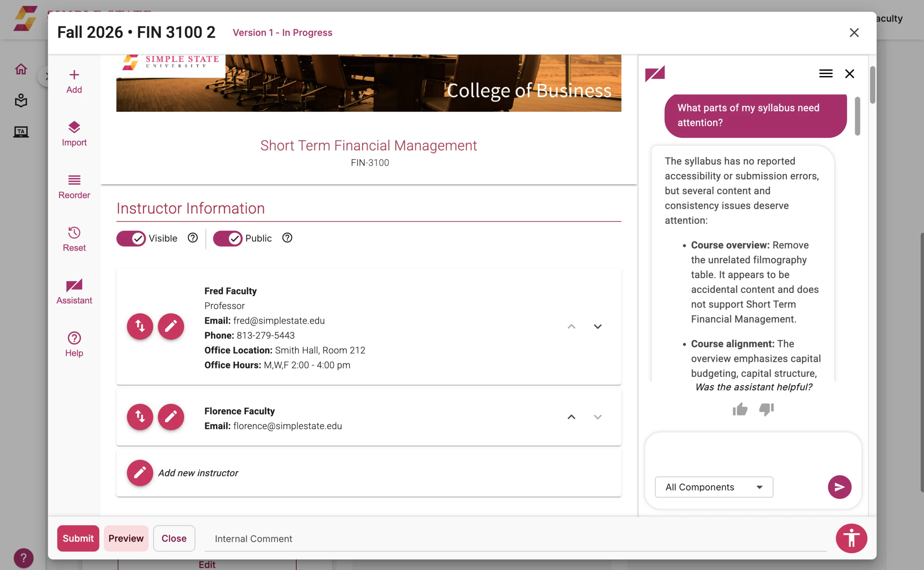Image resolution: width=924 pixels, height=570 pixels.
Task: Open the assistant hamburger menu
Action: pyautogui.click(x=826, y=74)
